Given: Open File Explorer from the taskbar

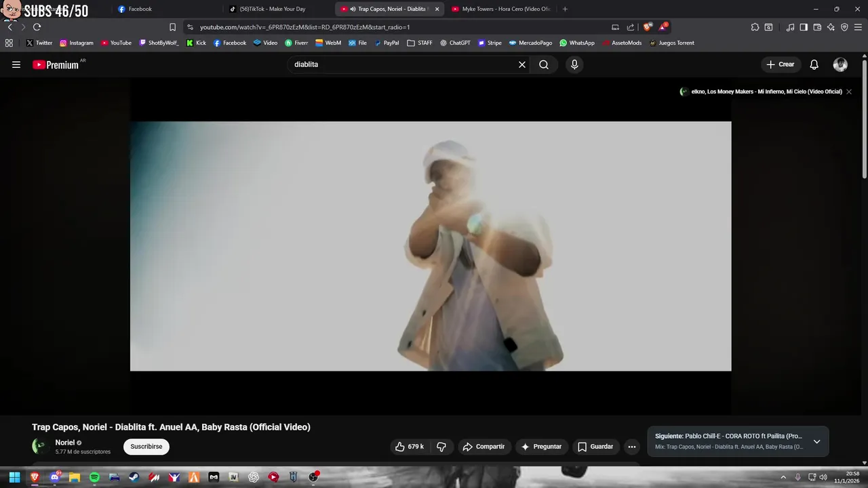Looking at the screenshot, I should (75, 477).
